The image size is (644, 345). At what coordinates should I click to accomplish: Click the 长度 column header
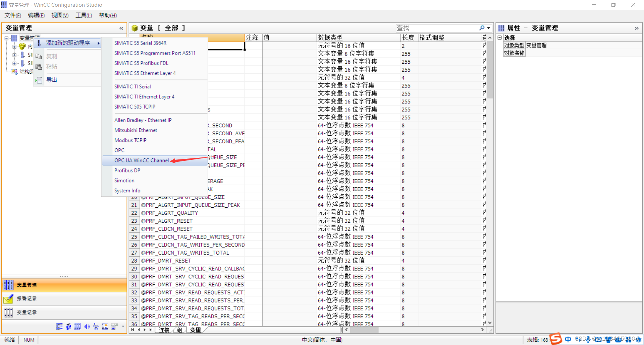(409, 38)
